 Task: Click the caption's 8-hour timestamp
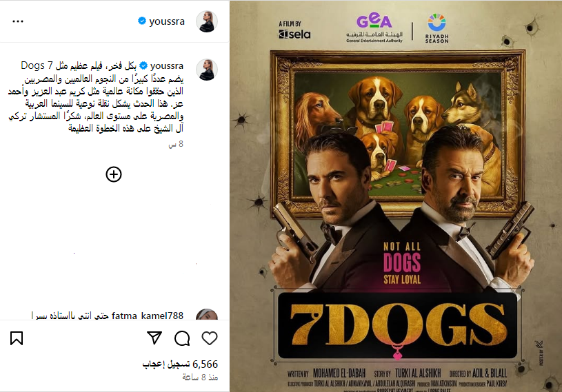pos(176,144)
